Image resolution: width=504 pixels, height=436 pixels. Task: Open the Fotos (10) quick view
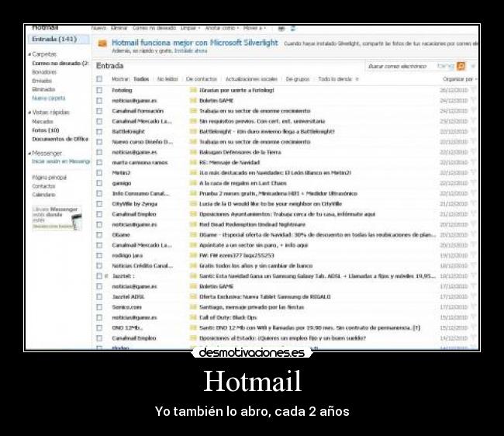click(45, 130)
